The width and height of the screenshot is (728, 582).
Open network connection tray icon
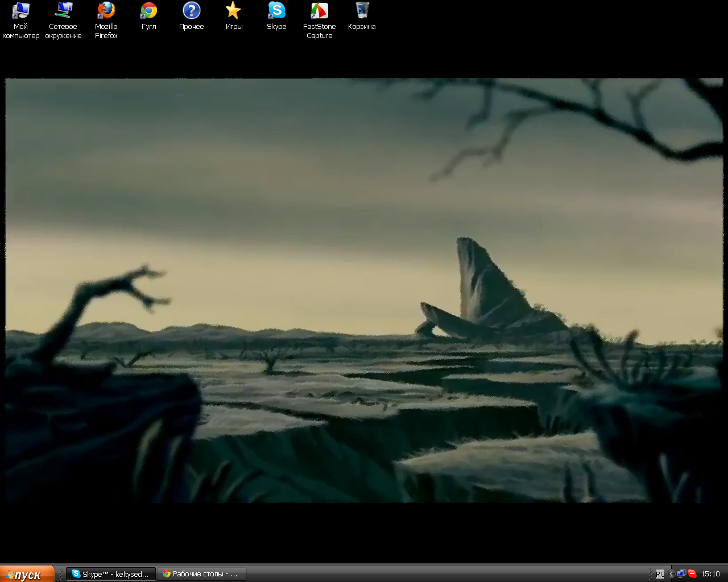click(x=681, y=574)
